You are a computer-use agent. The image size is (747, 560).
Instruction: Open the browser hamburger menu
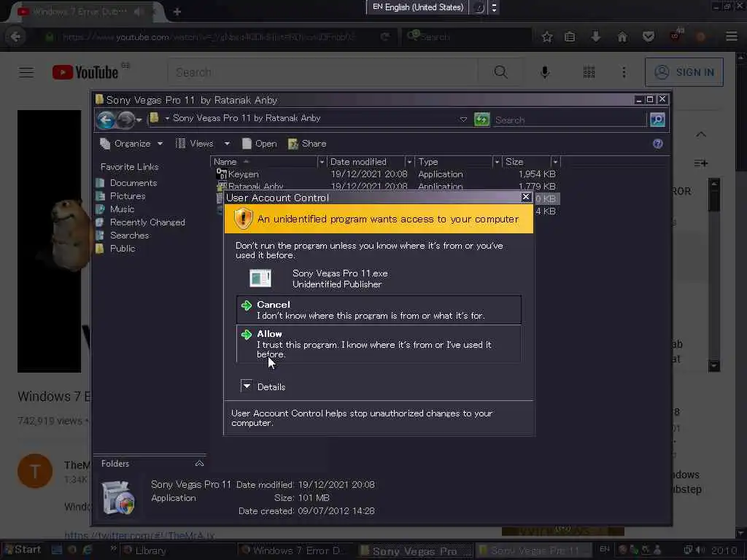(732, 36)
